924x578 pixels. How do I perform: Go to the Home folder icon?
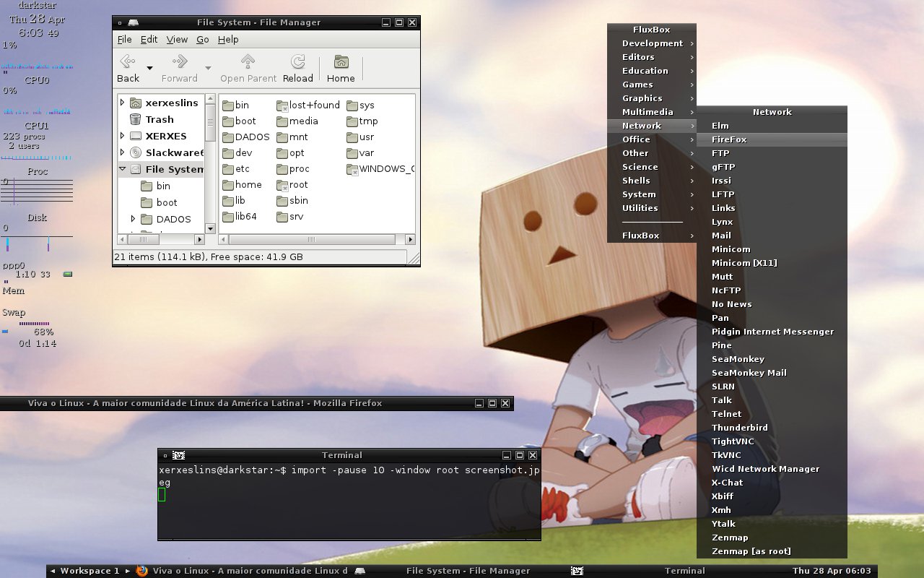[341, 62]
